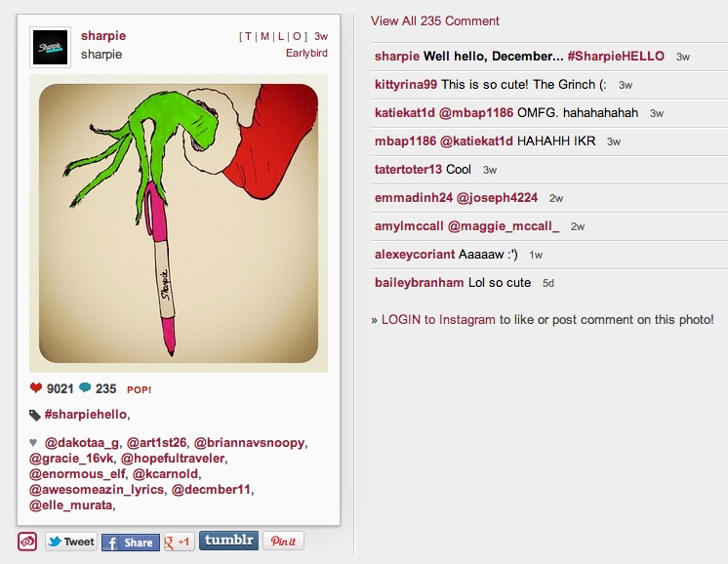This screenshot has height=564, width=728.
Task: Open View All 235 Comment link
Action: click(x=434, y=20)
